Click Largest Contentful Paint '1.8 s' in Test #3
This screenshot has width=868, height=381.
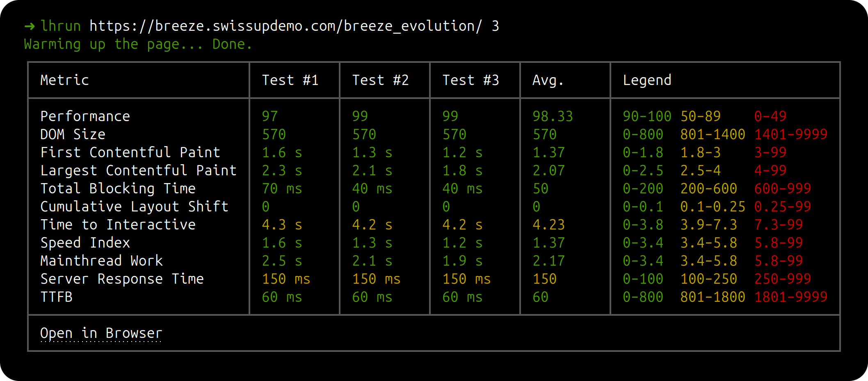[463, 170]
